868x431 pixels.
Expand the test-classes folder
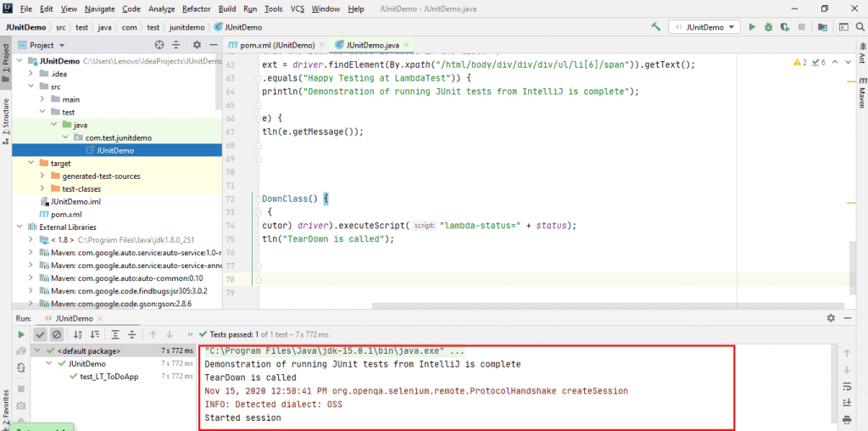(x=42, y=189)
